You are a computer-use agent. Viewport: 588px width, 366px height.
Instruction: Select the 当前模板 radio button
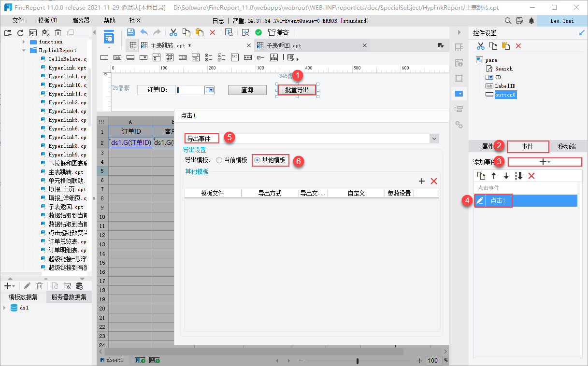(x=219, y=160)
